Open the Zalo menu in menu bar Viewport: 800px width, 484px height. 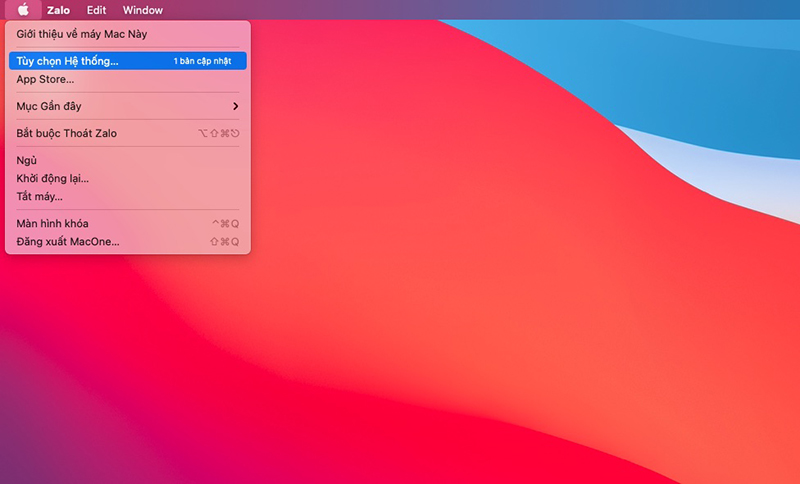click(58, 10)
